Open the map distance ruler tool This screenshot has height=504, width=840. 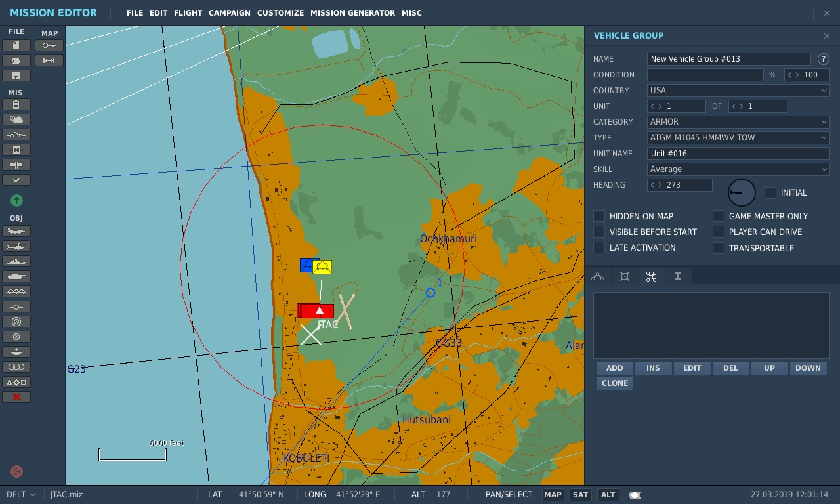pos(49,60)
